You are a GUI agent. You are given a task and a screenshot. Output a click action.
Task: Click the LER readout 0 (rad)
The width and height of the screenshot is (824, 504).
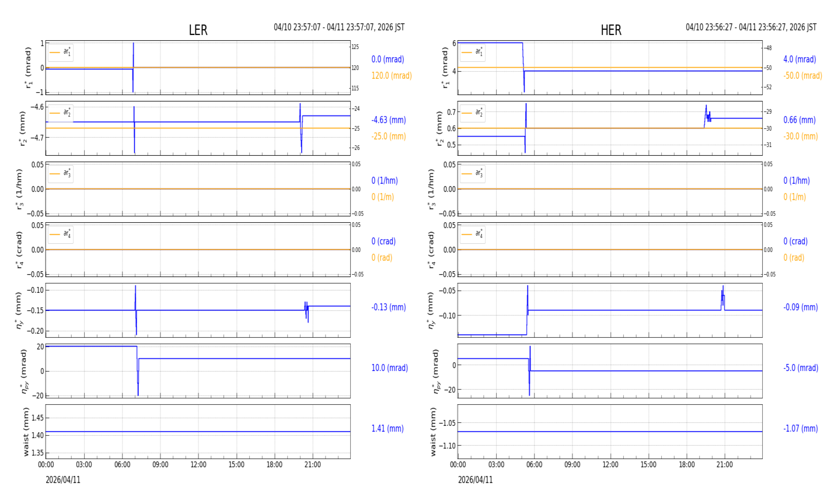[382, 258]
